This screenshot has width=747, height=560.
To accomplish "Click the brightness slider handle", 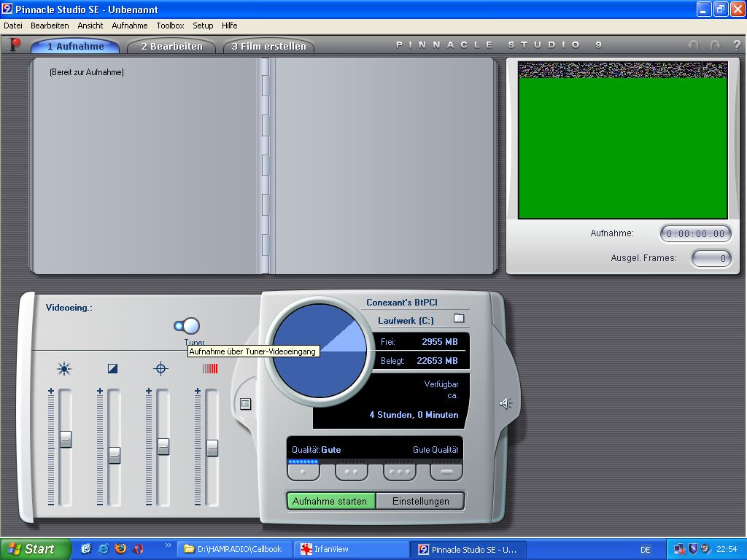I will click(x=65, y=438).
